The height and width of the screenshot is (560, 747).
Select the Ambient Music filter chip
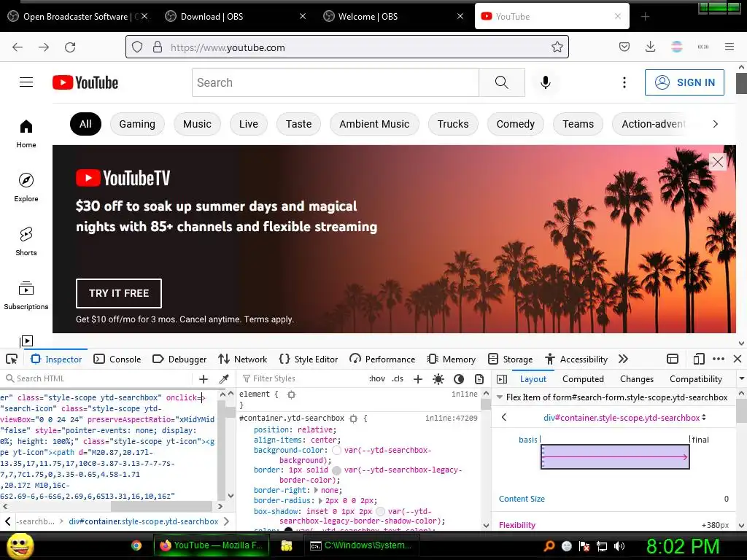click(374, 124)
